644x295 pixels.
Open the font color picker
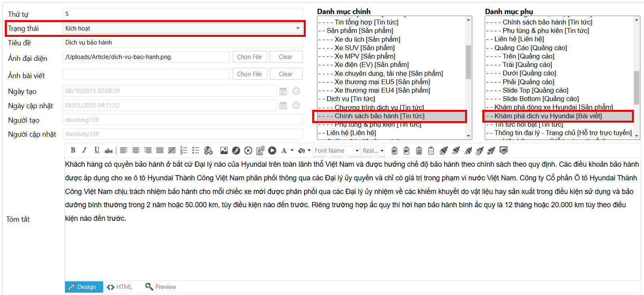(284, 151)
